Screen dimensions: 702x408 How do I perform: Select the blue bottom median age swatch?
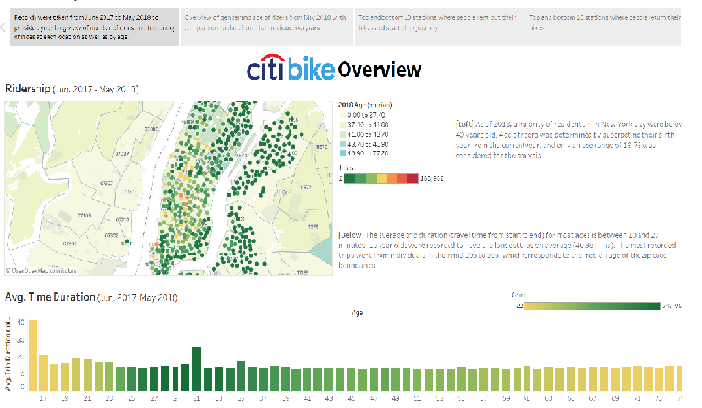point(343,153)
